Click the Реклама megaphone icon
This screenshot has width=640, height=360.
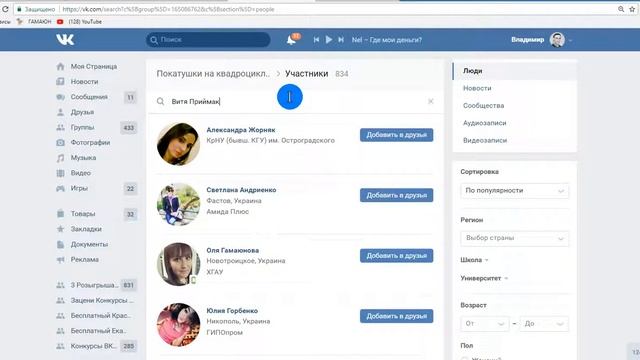pos(60,260)
